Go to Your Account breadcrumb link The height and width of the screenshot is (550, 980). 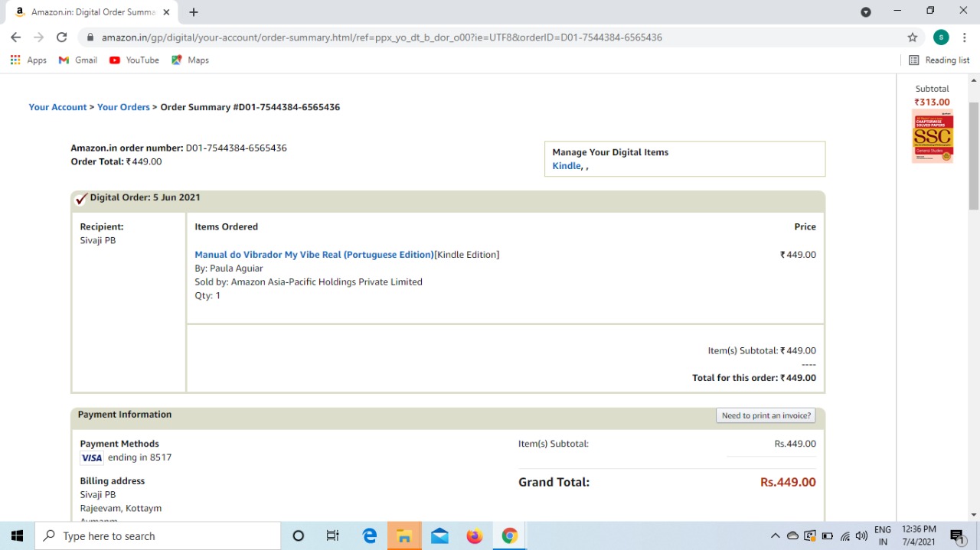57,107
